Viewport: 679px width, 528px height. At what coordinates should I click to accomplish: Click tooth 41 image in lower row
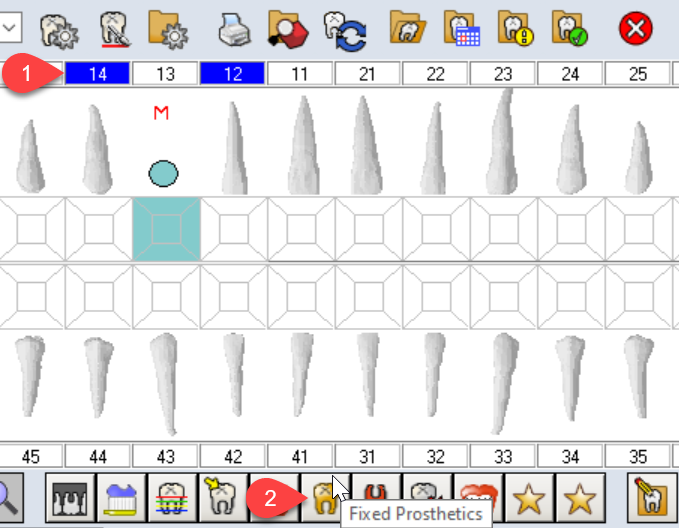point(301,374)
